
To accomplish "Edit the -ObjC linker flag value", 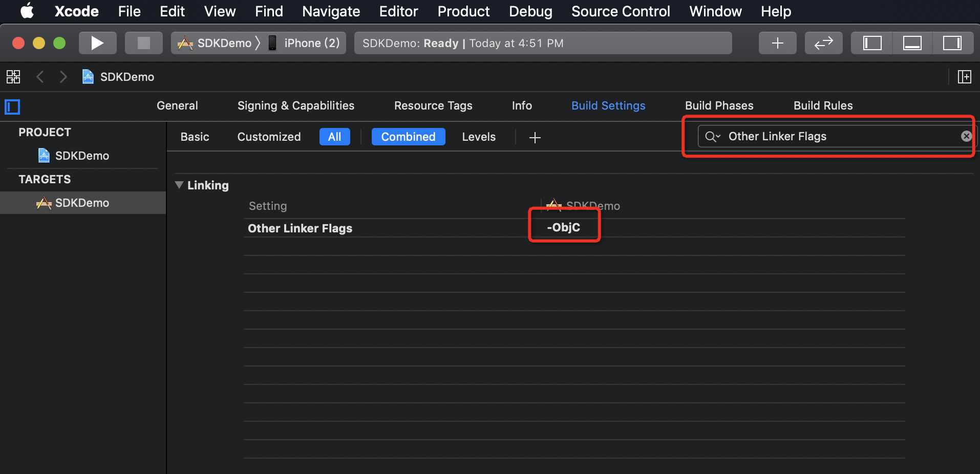I will coord(564,227).
